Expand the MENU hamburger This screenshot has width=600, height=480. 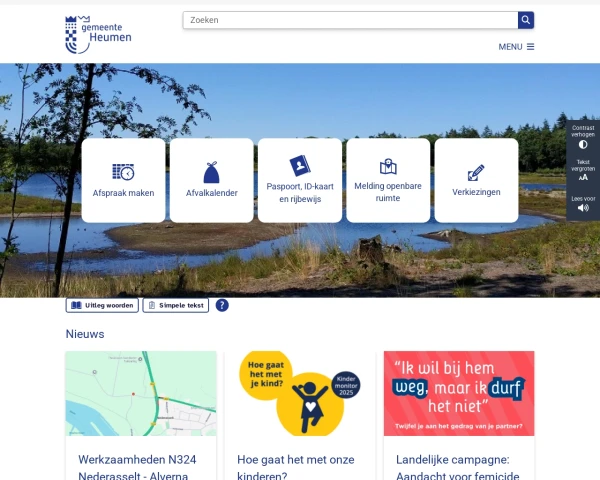pos(516,47)
